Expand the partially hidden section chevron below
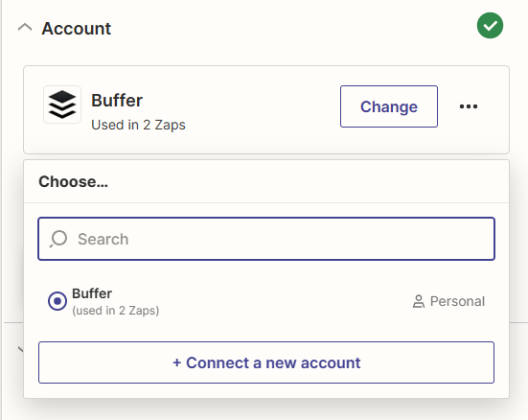This screenshot has height=420, width=528. (x=20, y=349)
